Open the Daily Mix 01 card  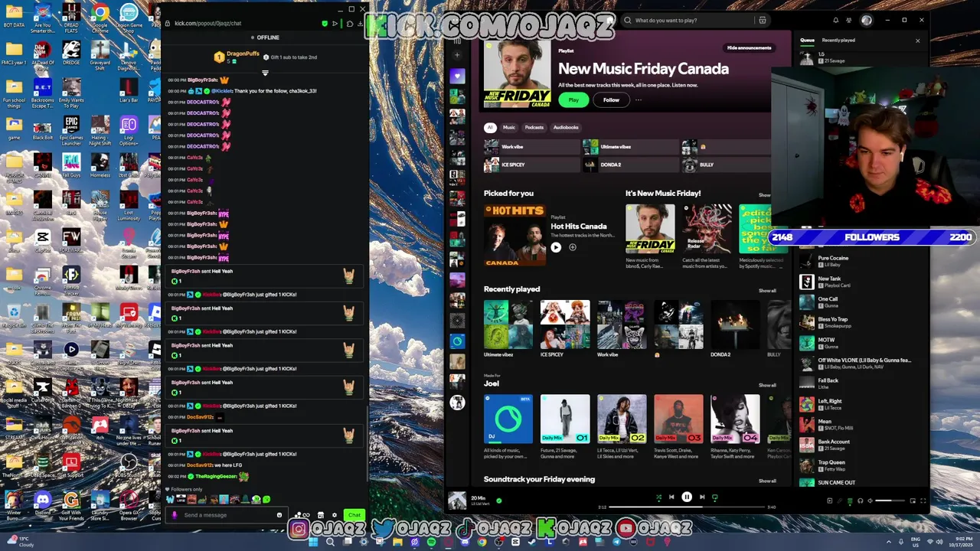(565, 427)
